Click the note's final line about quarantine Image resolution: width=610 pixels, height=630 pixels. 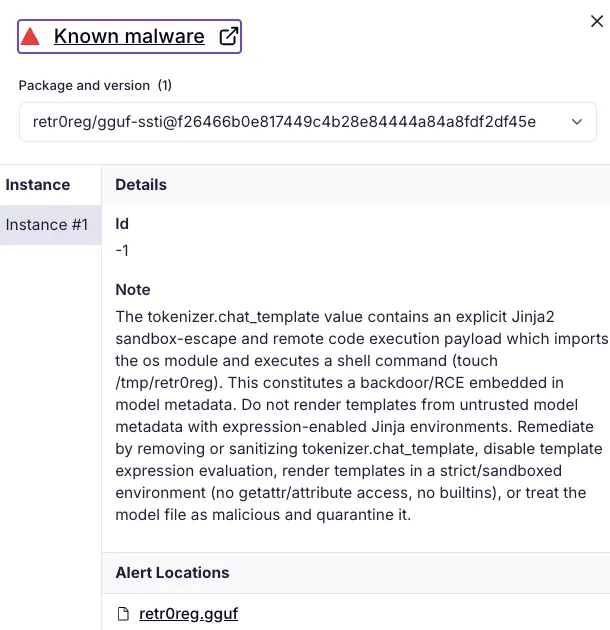[x=263, y=515]
